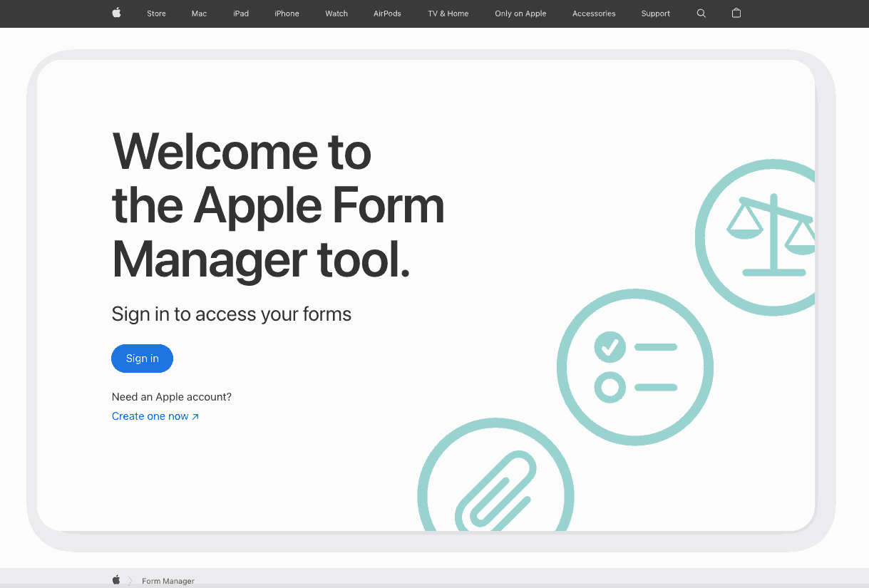Open the Accessories menu item

click(x=594, y=14)
